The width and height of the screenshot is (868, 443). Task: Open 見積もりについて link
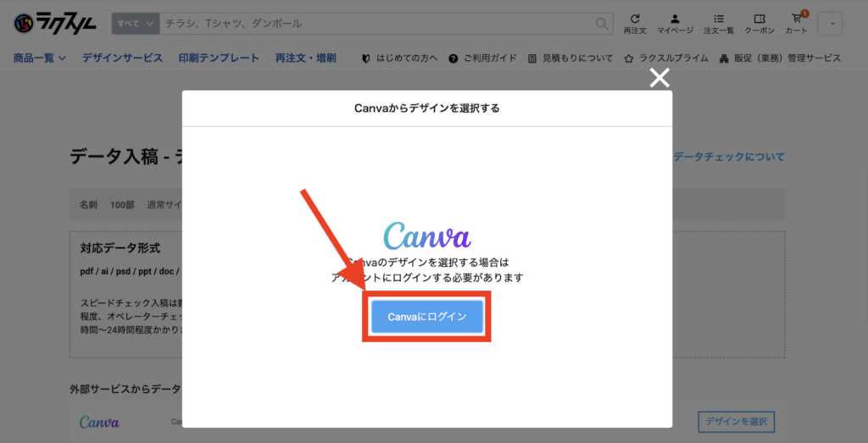click(x=570, y=58)
